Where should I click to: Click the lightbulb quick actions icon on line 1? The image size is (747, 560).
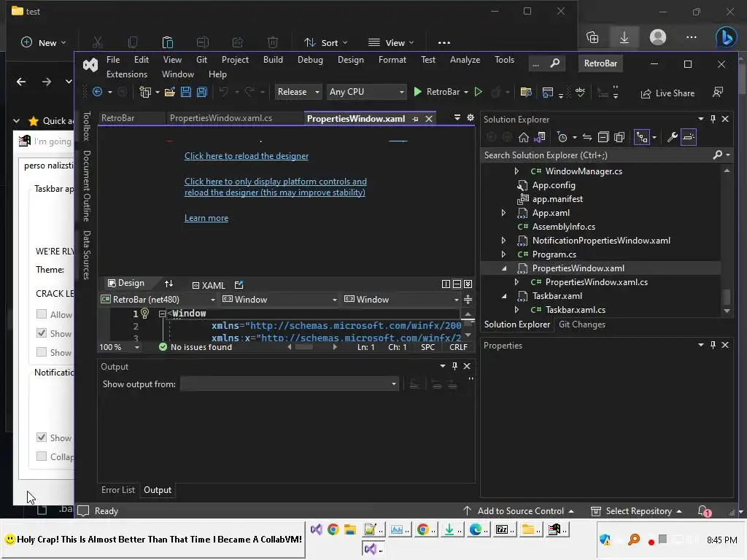click(145, 313)
